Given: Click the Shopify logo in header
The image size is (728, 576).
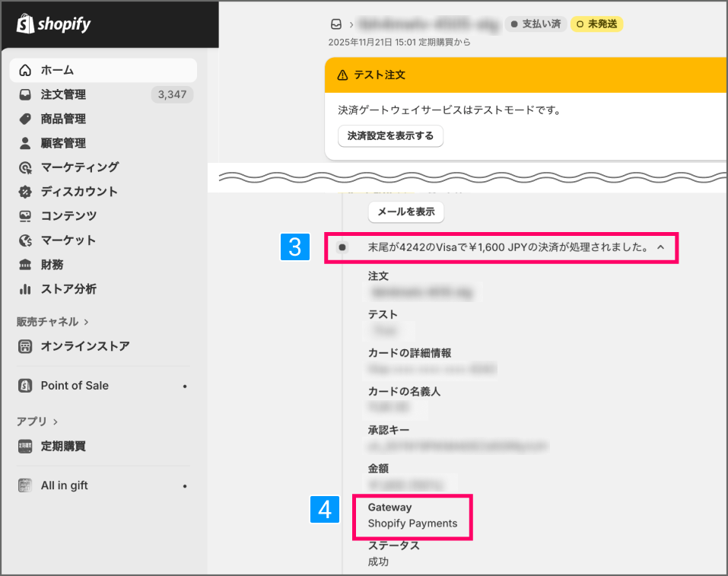Looking at the screenshot, I should coord(53,24).
